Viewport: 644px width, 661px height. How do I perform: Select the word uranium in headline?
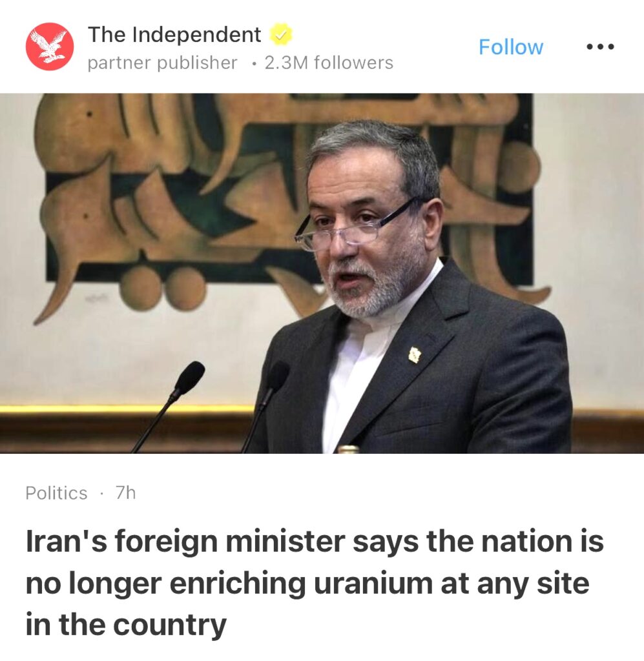pos(373,584)
